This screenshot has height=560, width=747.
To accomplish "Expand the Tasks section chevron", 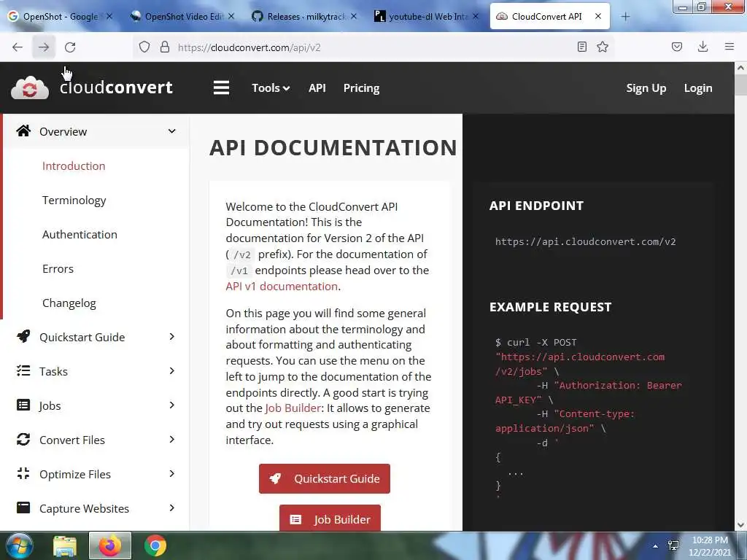I will tap(172, 371).
